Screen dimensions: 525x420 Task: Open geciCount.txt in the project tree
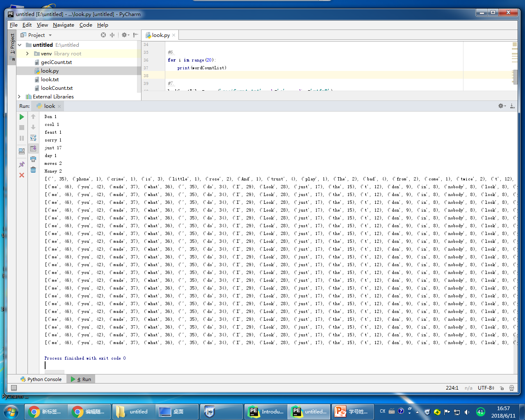(56, 62)
